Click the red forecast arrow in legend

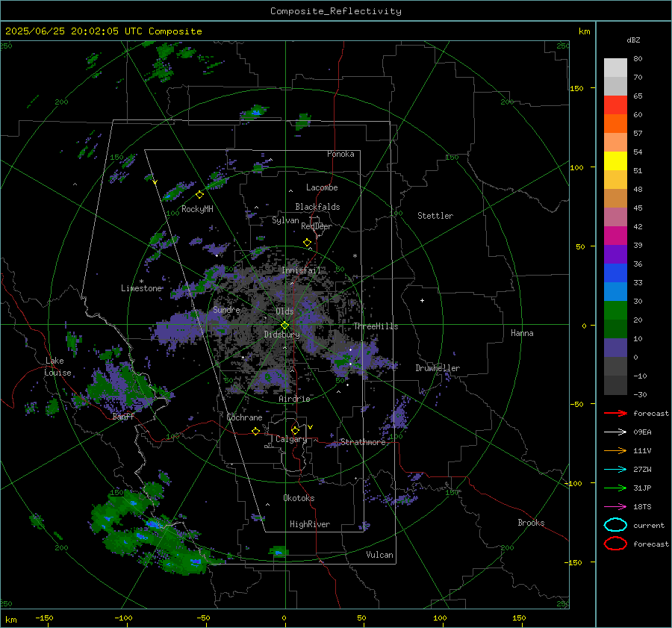(615, 413)
